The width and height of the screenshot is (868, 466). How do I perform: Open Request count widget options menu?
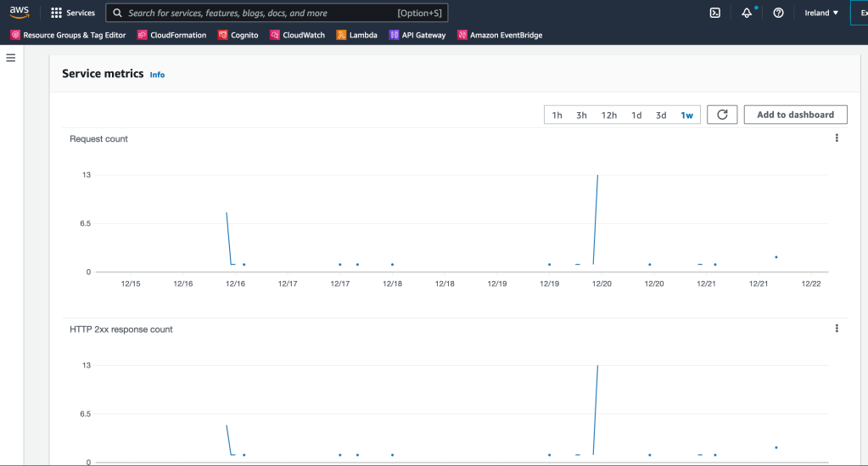[837, 138]
